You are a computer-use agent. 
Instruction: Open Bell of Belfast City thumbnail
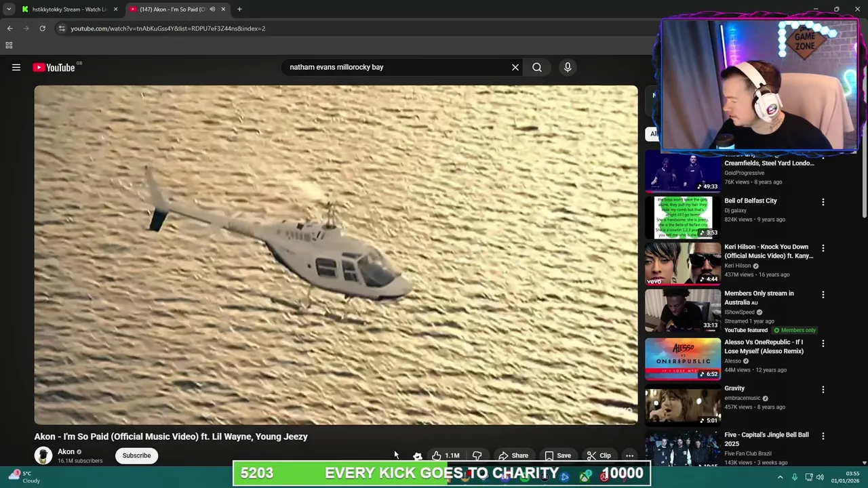683,218
